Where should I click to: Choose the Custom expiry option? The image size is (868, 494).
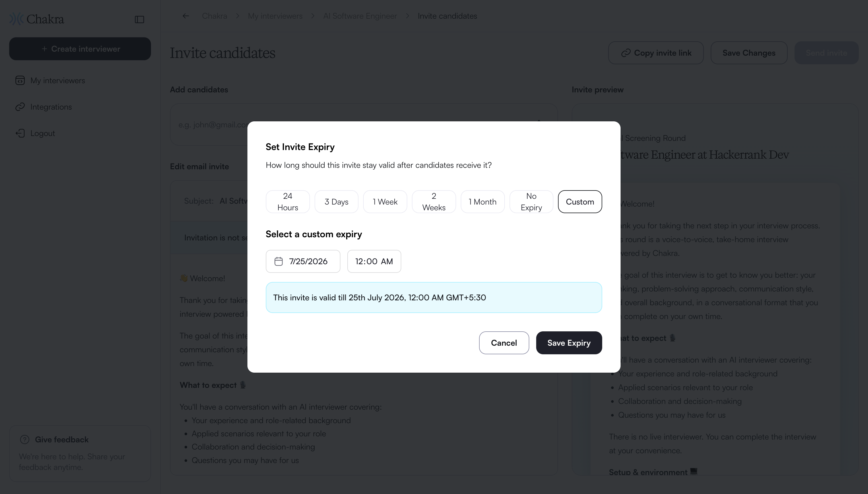coord(580,202)
